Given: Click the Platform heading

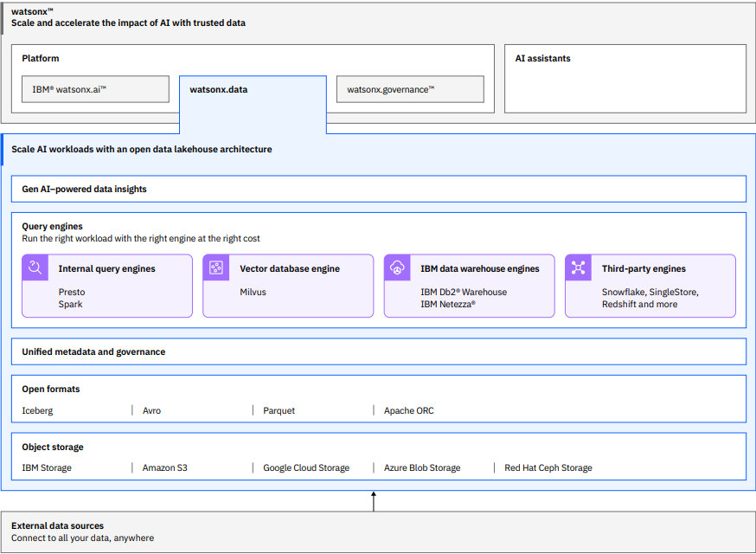Looking at the screenshot, I should 41,58.
